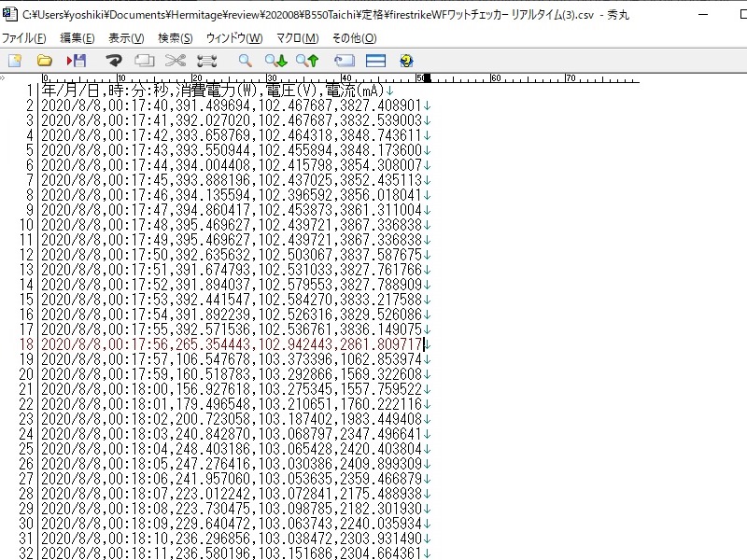Click the Undo arrow icon
The height and width of the screenshot is (560, 747).
tap(114, 61)
